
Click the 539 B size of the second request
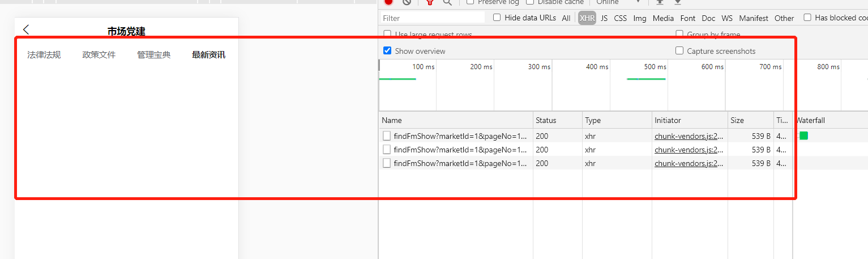pyautogui.click(x=761, y=150)
